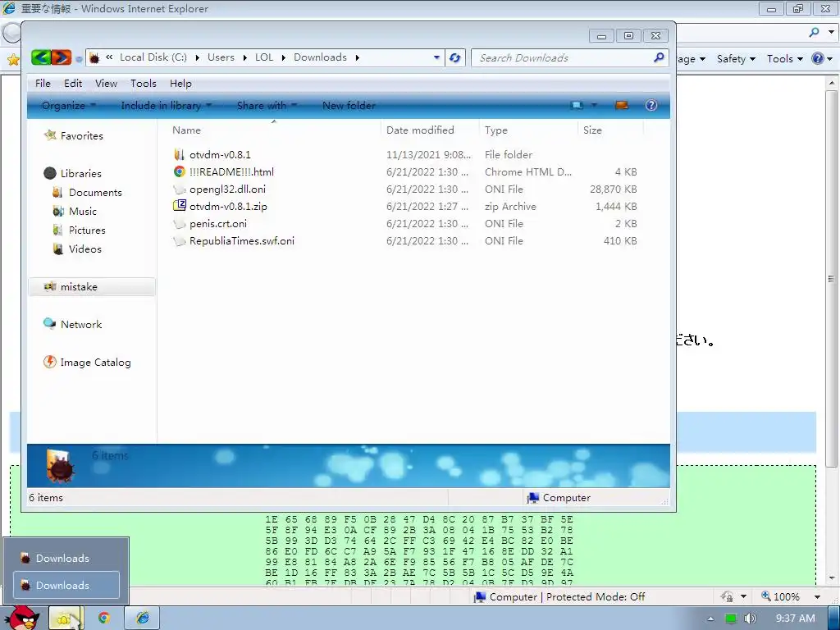Image resolution: width=840 pixels, height=630 pixels.
Task: Open the Safety menu in Internet Explorer
Action: tap(736, 59)
